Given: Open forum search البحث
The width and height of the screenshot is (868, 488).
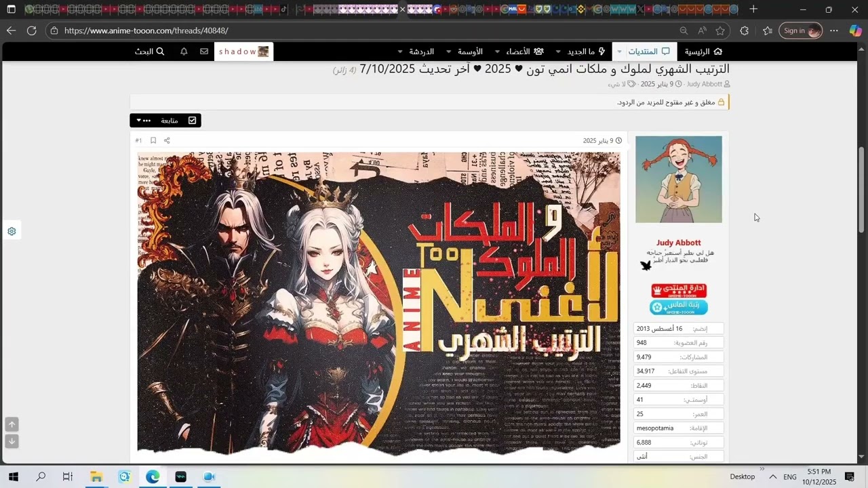Looking at the screenshot, I should tap(150, 52).
